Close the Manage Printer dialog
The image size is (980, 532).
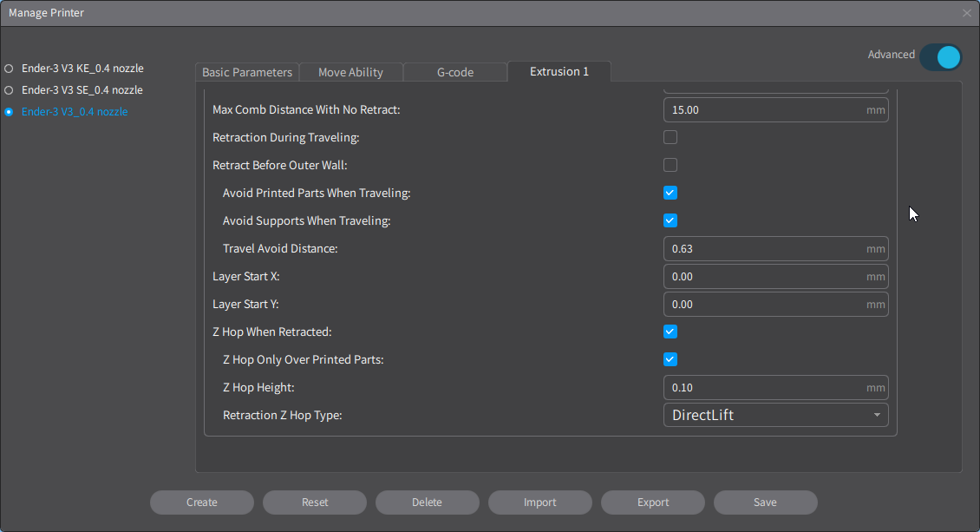[967, 13]
